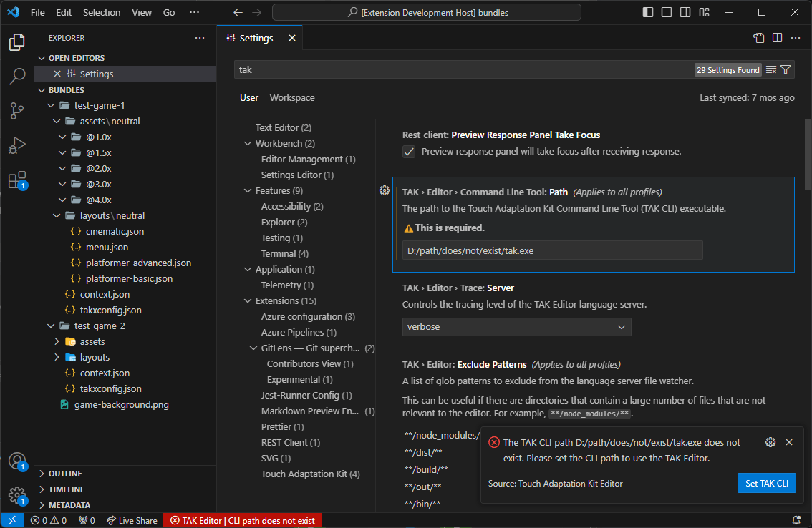Viewport: 812px width, 528px height.
Task: Toggle bottom panel layout icon
Action: pos(667,12)
